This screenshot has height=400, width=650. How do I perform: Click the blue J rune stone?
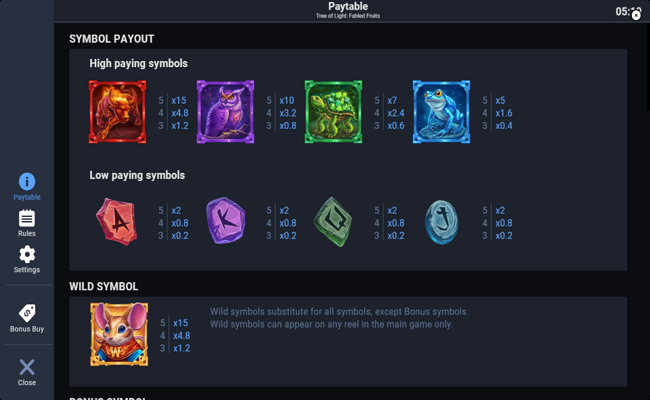[442, 222]
